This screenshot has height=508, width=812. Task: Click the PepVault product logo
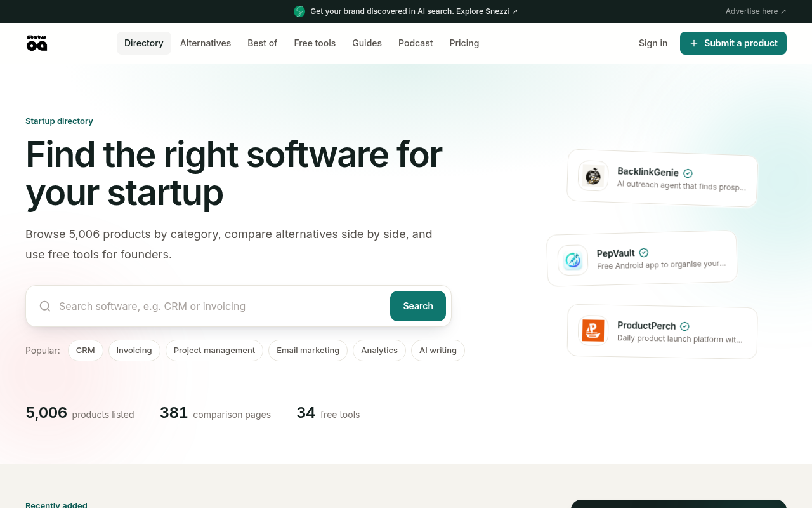tap(573, 260)
